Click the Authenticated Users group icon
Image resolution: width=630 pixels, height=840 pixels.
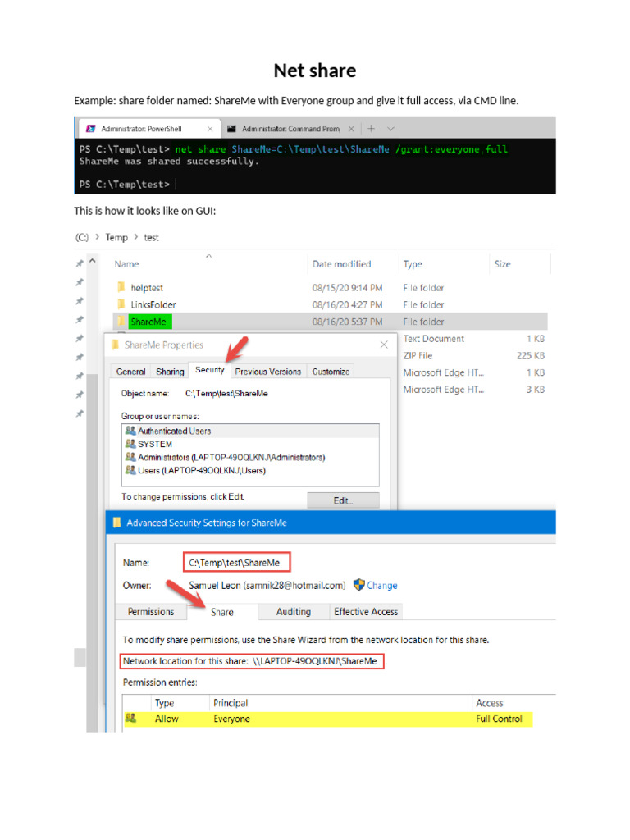[x=130, y=430]
